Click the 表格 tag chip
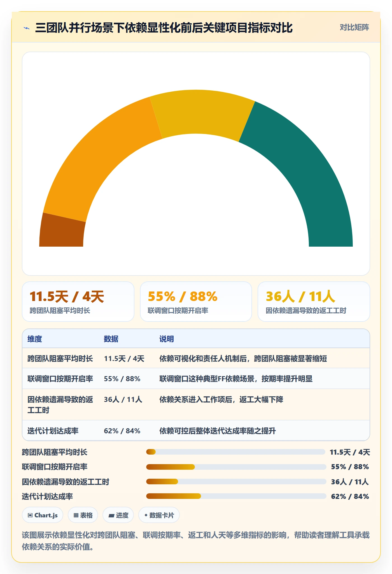Screen dimensions: 392x574 pyautogui.click(x=83, y=515)
